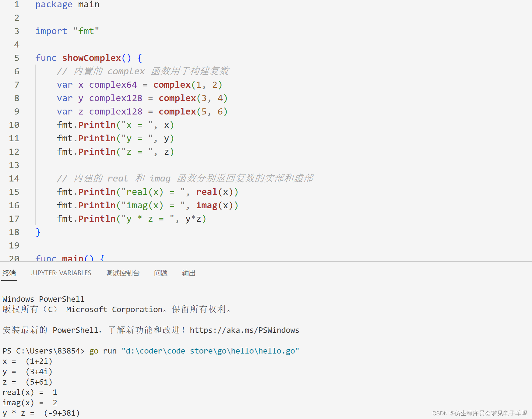Viewport: 532px width, 419px height.
Task: Click the closing brace on line 18
Action: (38, 232)
